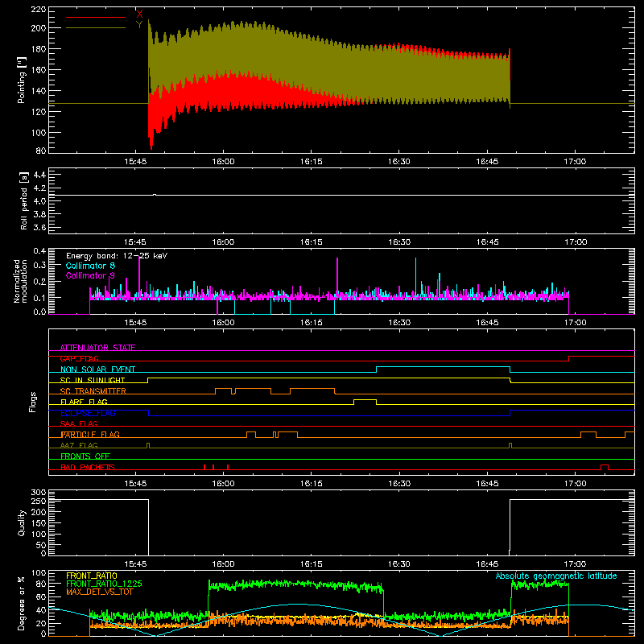Select the 'Y' legend label in Pointing plot
The width and height of the screenshot is (644, 644).
pos(139,25)
